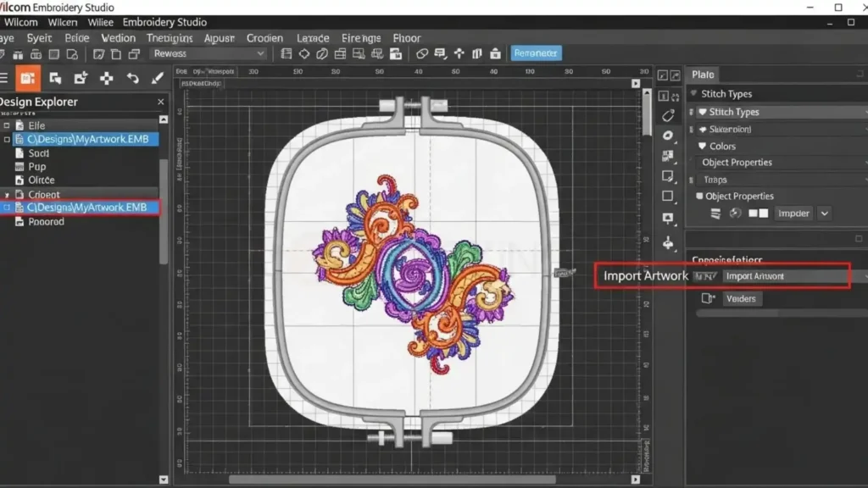Screen dimensions: 868x488
Task: Select the monitor pin tool in vertical toolbar
Action: click(x=668, y=219)
